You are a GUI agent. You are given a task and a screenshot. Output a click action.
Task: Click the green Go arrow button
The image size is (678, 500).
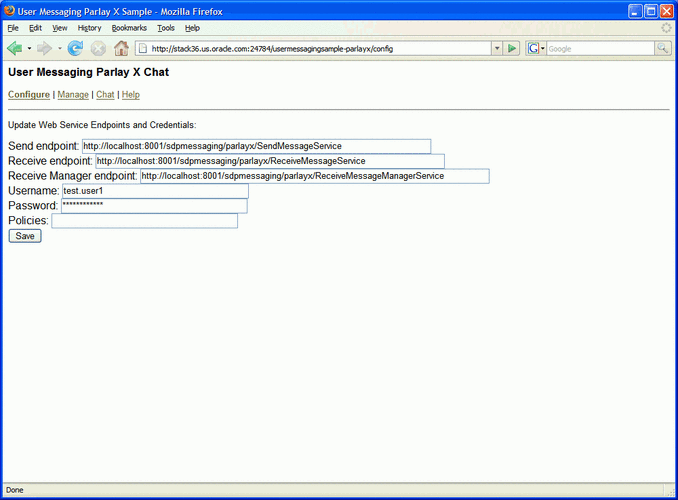pos(512,48)
